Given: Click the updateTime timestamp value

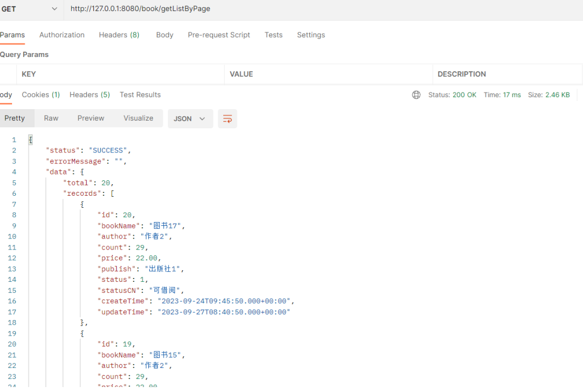Looking at the screenshot, I should 224,312.
